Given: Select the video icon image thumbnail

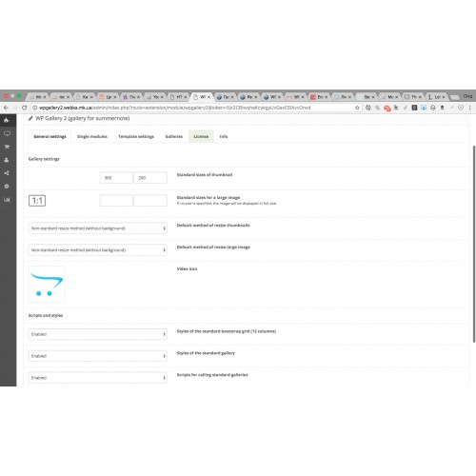Looking at the screenshot, I should click(x=47, y=284).
